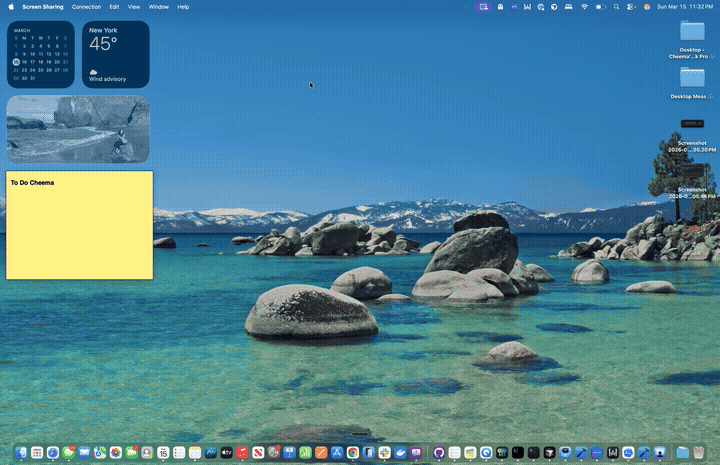The image size is (720, 465).
Task: Select today's date 15 in the calendar widget
Action: point(16,62)
